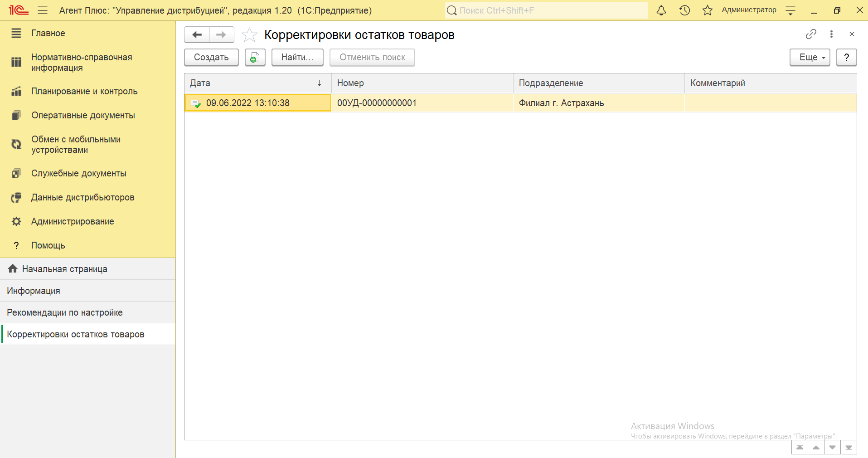Open the Помощь section

click(48, 245)
